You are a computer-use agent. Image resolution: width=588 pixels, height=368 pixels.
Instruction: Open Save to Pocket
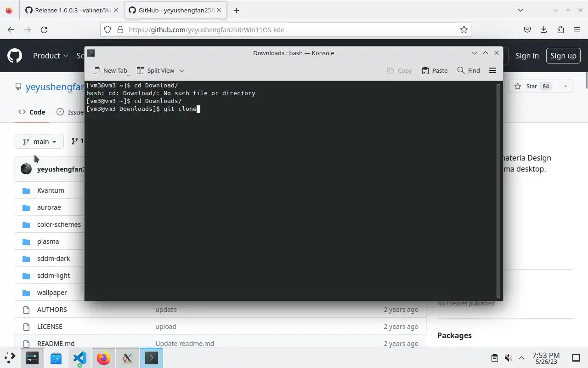(527, 29)
